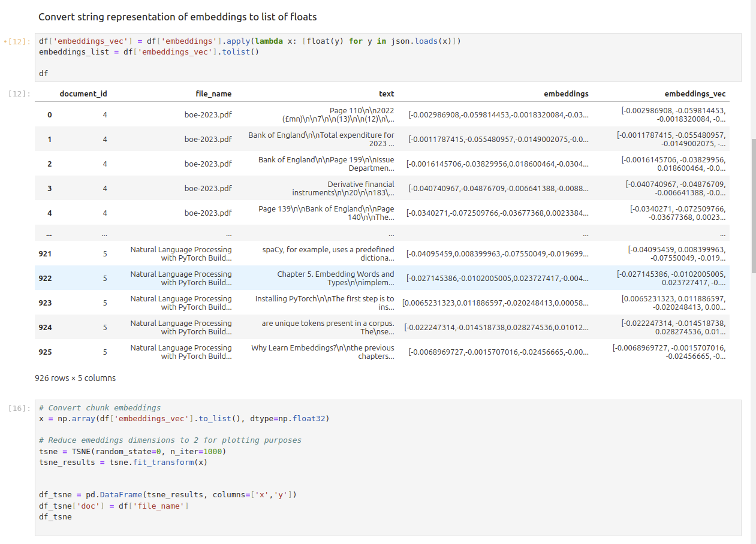Click the "Chapter 5. Embedding Words" text cell
756x544 pixels.
[x=335, y=278]
